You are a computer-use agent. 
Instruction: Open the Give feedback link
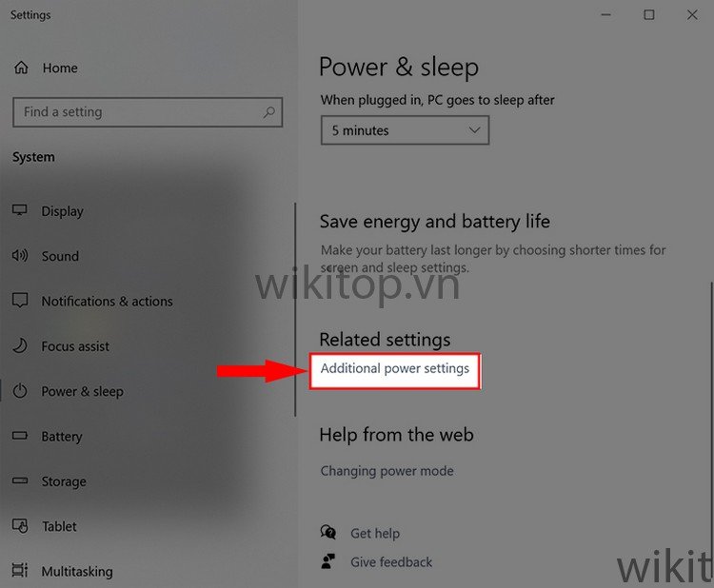coord(391,562)
